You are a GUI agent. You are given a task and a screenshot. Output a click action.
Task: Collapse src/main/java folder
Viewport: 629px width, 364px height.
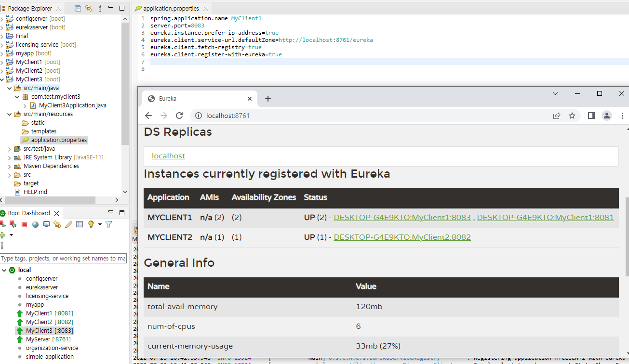click(10, 88)
